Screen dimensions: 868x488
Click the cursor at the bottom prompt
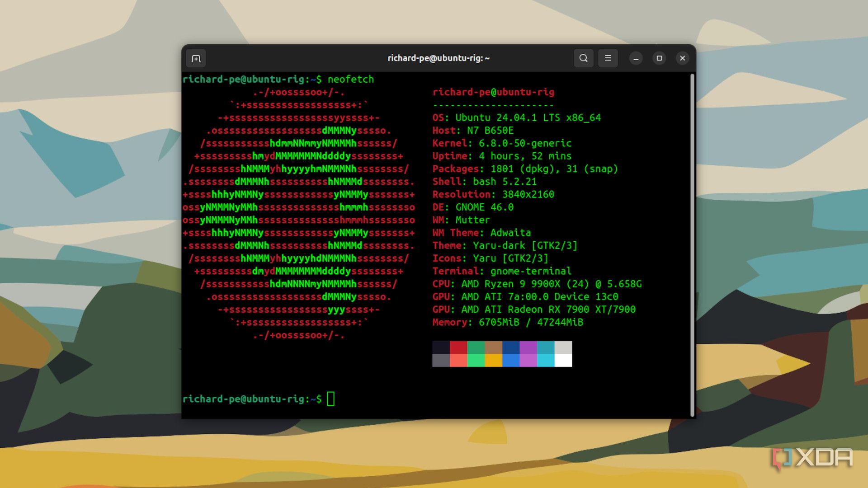coord(331,399)
